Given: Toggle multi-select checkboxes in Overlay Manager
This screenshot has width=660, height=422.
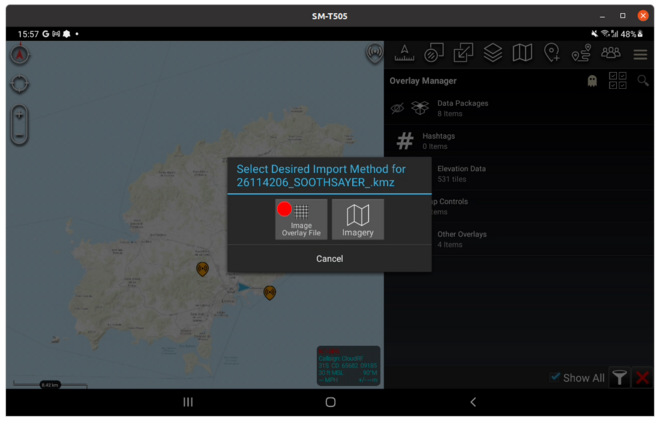Looking at the screenshot, I should click(617, 81).
